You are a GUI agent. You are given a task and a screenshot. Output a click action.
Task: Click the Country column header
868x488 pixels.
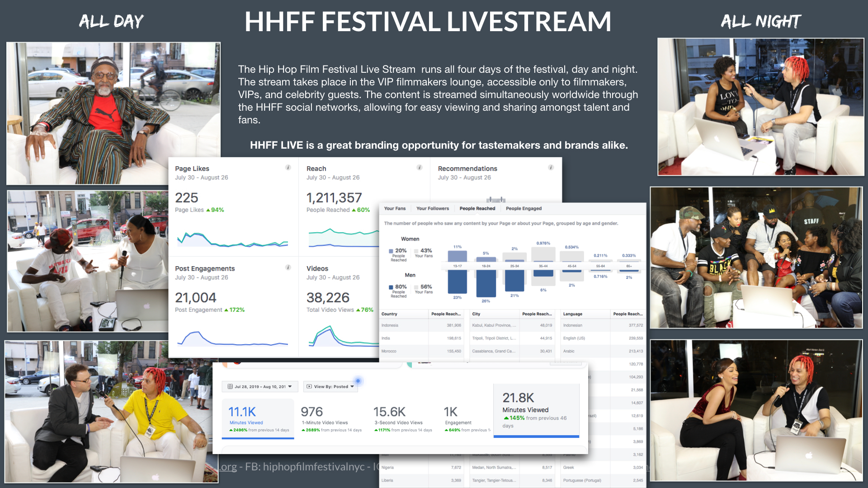389,314
